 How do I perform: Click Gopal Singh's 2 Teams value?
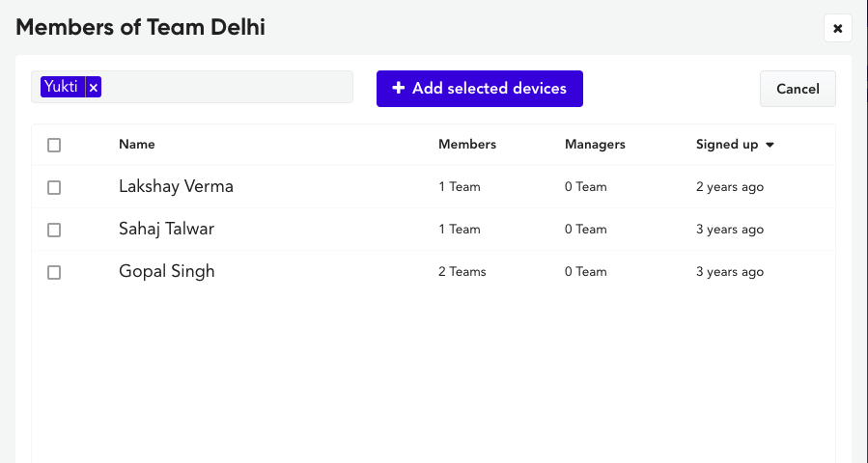coord(462,272)
